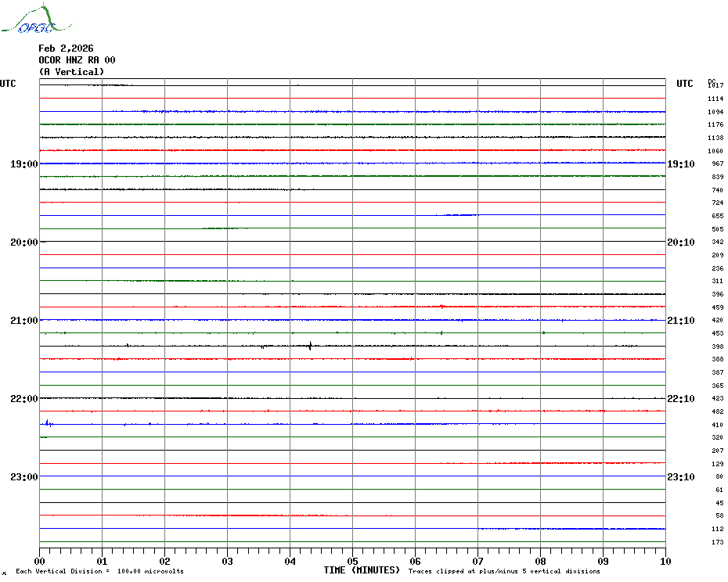This screenshot has height=582, width=728.
Task: Click the 05 minute axis tick label
Action: pos(352,561)
